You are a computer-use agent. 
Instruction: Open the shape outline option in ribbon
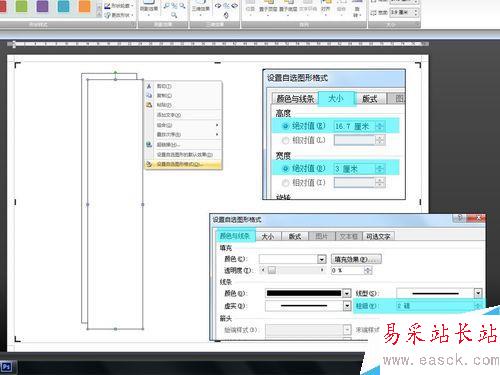[119, 6]
